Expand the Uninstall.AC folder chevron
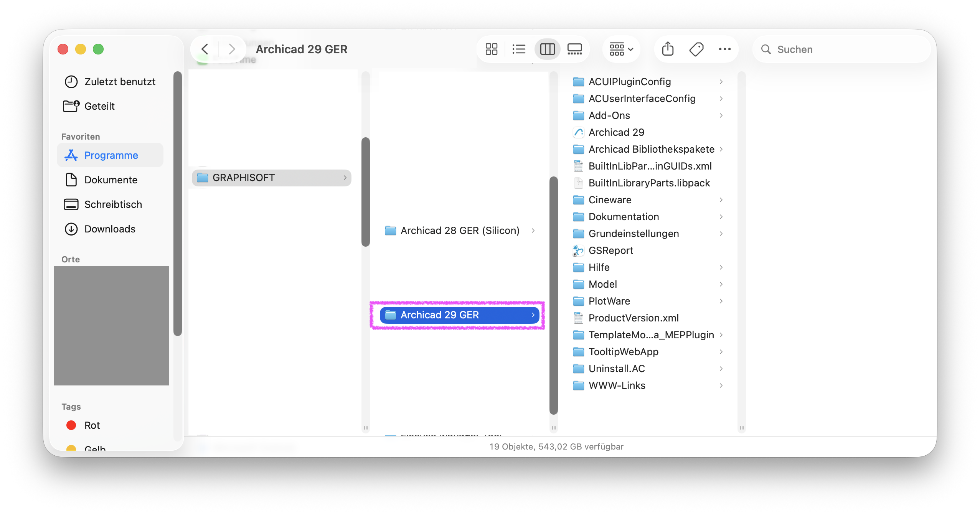 (x=721, y=369)
